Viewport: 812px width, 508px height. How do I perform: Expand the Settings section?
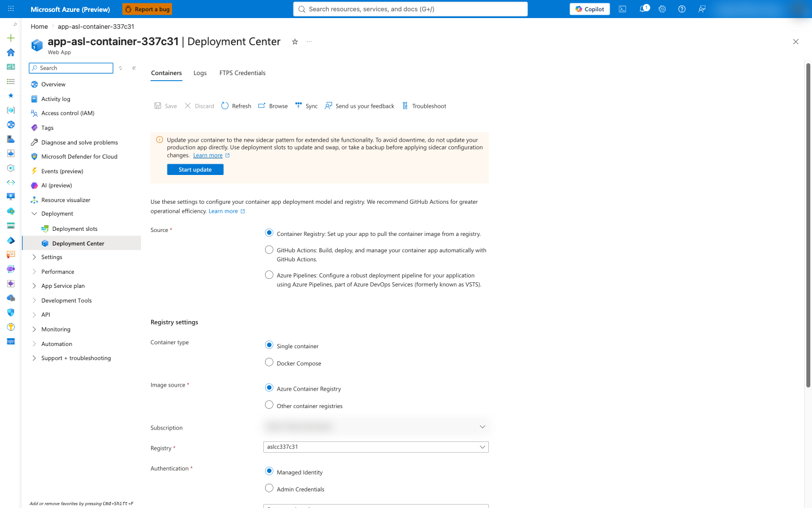tap(34, 257)
